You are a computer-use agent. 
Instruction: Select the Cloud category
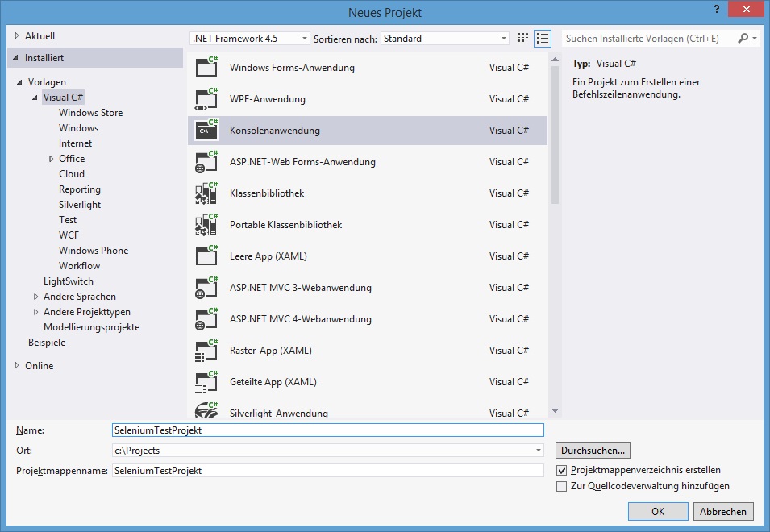72,174
